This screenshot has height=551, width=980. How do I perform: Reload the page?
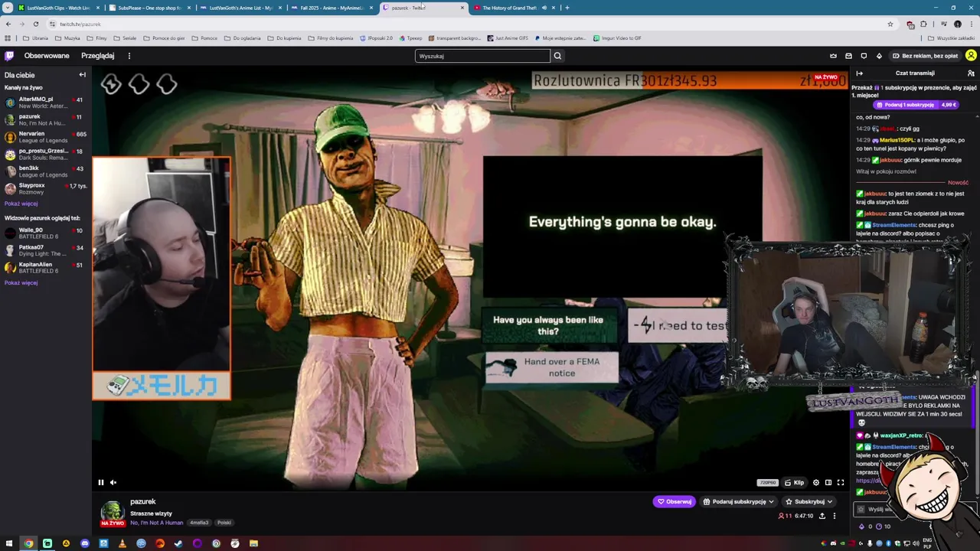(x=35, y=24)
